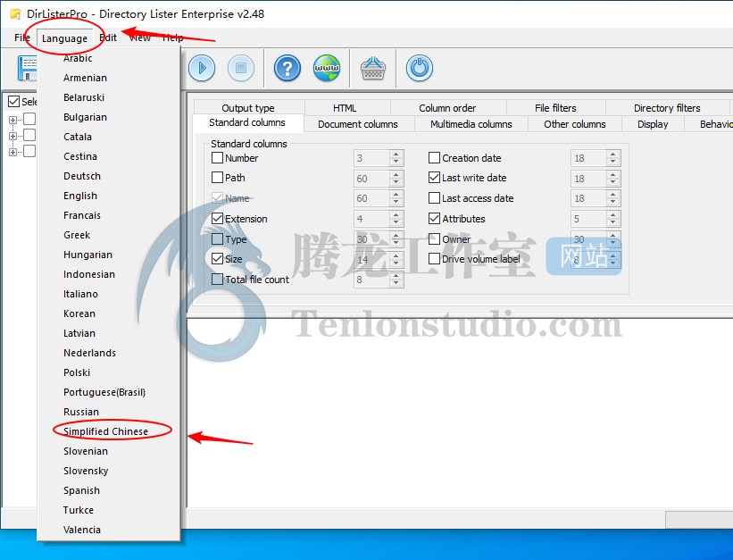Increase the Path width spinner value
733x560 pixels.
click(396, 174)
